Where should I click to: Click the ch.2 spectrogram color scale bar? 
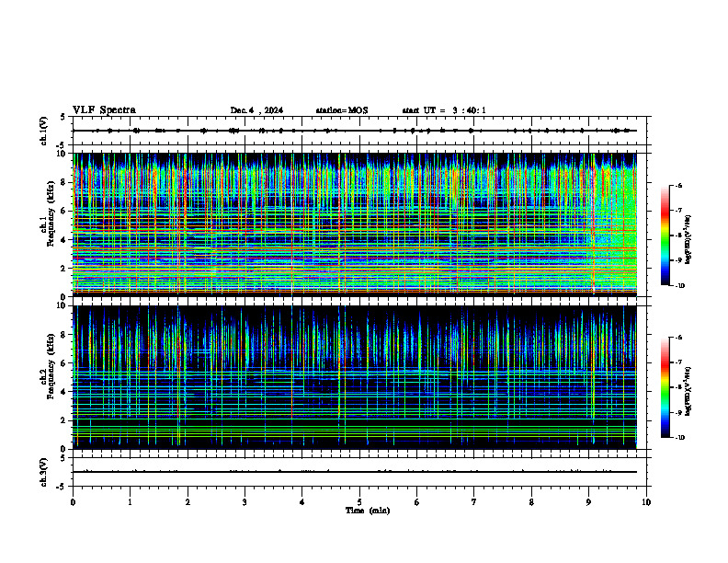point(665,387)
